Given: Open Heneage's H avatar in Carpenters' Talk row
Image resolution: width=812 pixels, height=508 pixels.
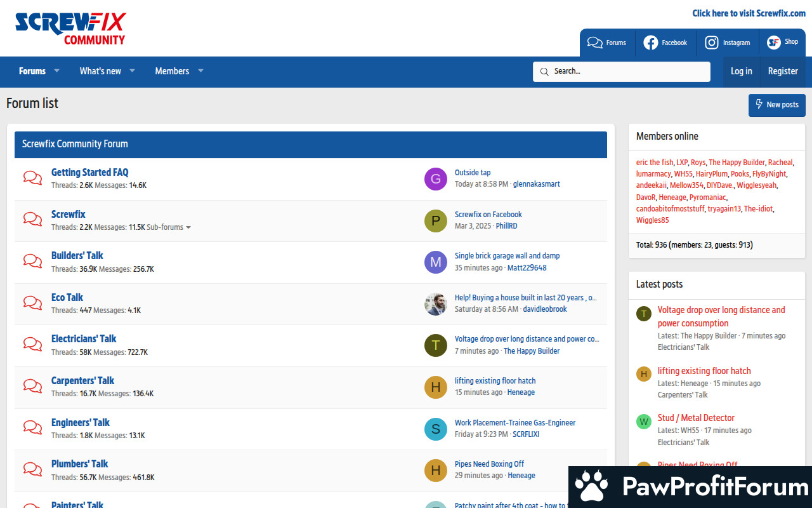Looking at the screenshot, I should pyautogui.click(x=436, y=387).
